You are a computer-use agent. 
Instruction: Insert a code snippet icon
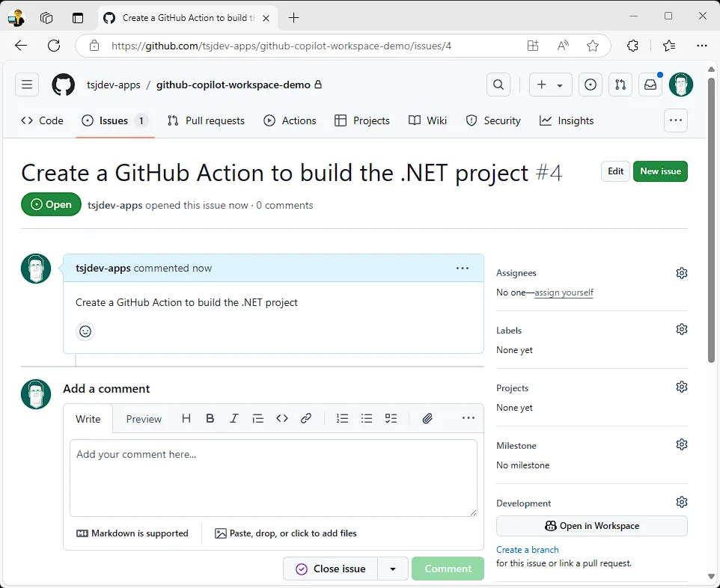(x=282, y=419)
